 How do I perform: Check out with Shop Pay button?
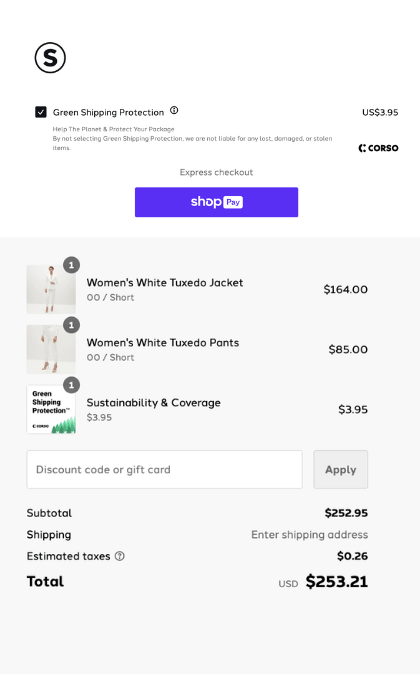pyautogui.click(x=216, y=202)
